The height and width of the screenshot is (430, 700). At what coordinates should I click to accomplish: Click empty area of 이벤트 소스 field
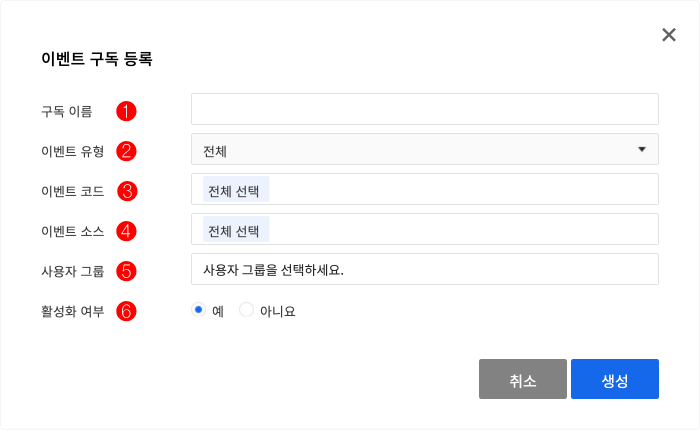click(x=462, y=230)
